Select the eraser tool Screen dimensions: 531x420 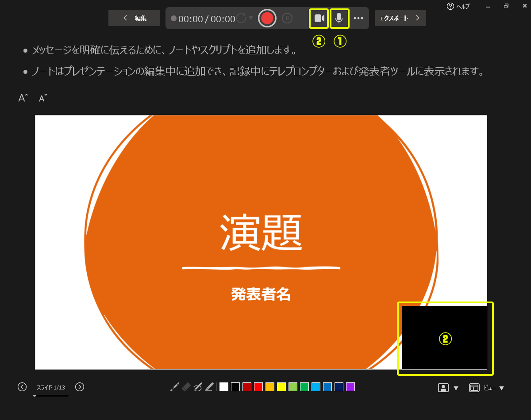(186, 387)
